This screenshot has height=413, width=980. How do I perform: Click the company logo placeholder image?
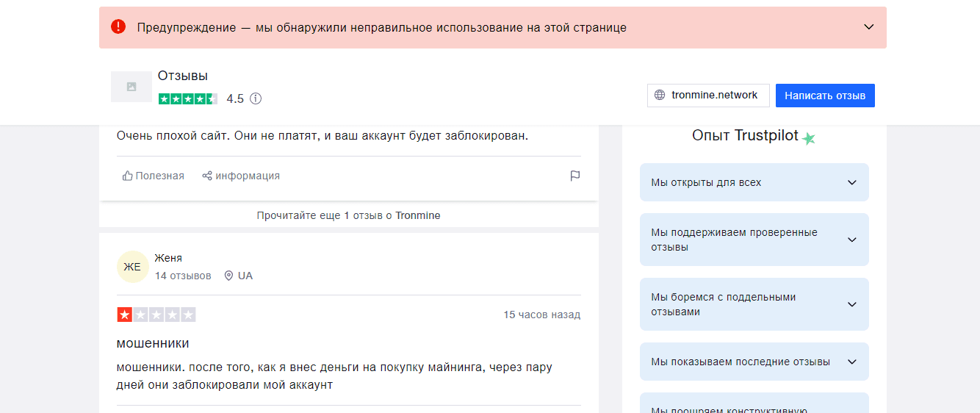click(x=131, y=87)
